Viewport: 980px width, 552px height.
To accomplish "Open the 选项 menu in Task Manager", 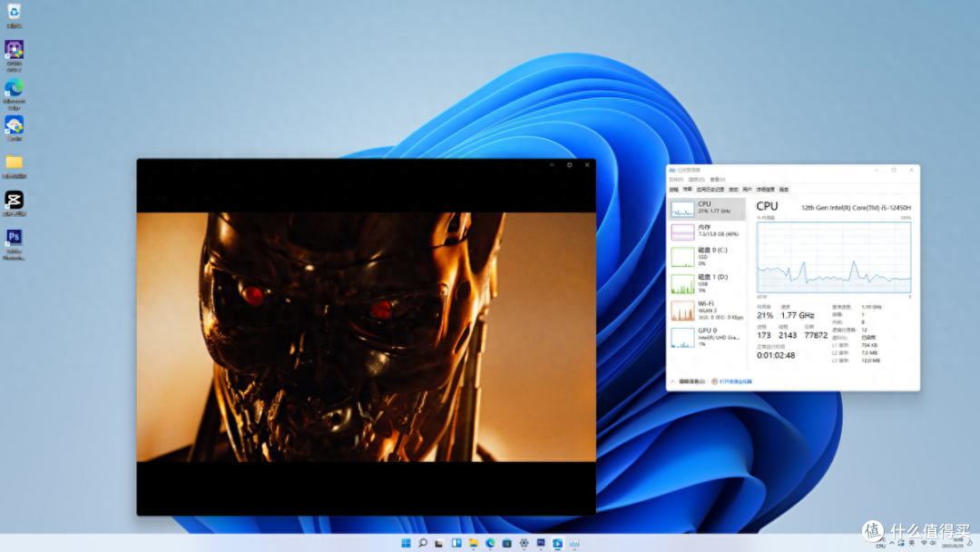I will point(696,180).
